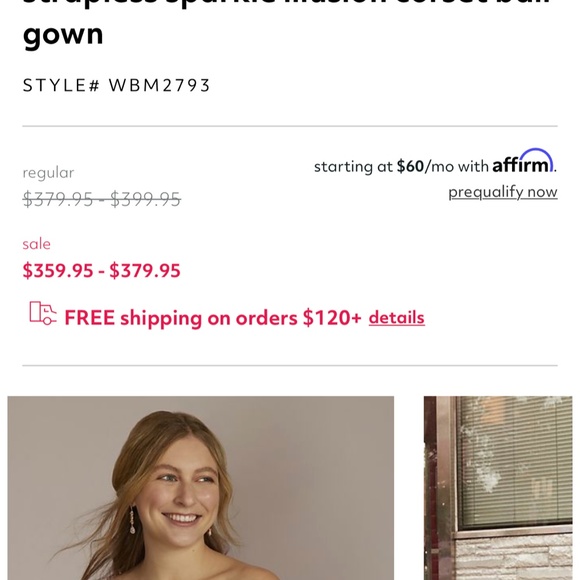580x580 pixels.
Task: Click the $399.95 struck-through price
Action: (x=145, y=199)
